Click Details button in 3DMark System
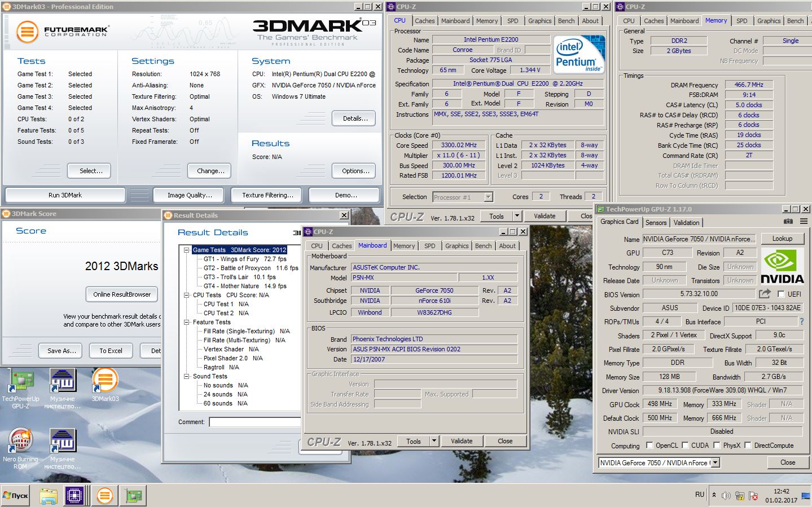The image size is (812, 507). (x=355, y=118)
